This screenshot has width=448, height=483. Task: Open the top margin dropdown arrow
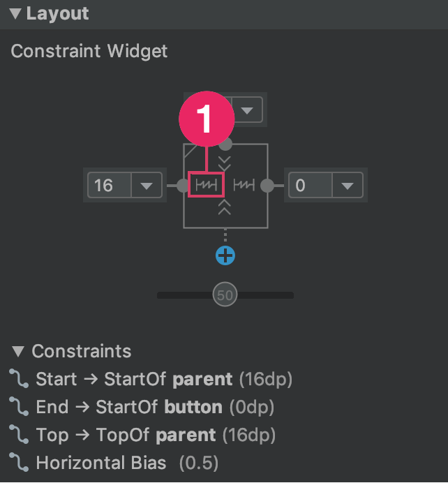(x=247, y=110)
